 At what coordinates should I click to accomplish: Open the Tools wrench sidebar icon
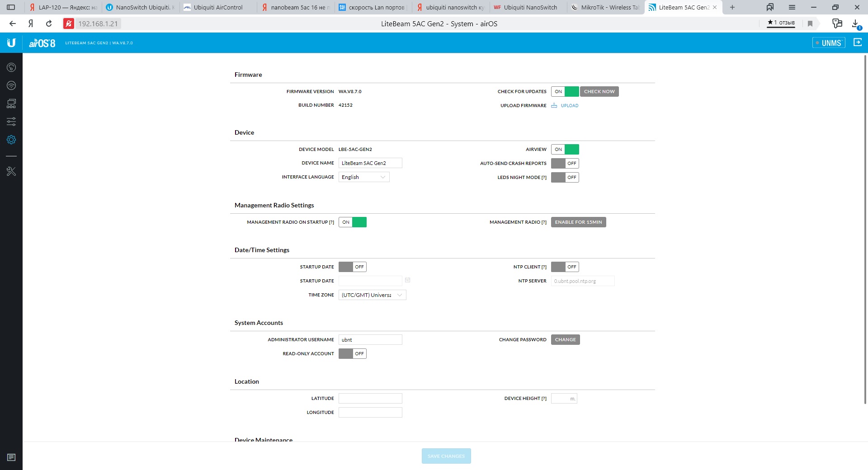pos(11,172)
